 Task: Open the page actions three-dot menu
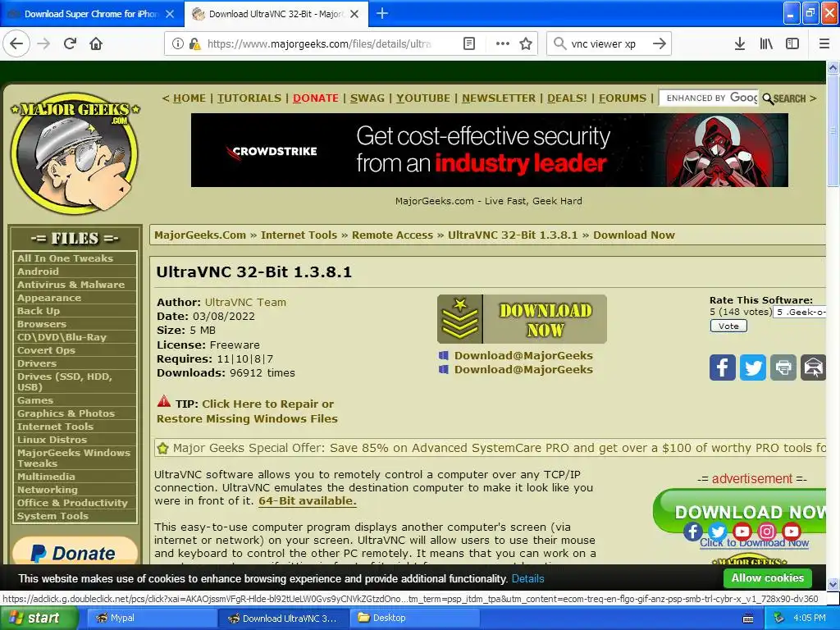(x=503, y=43)
